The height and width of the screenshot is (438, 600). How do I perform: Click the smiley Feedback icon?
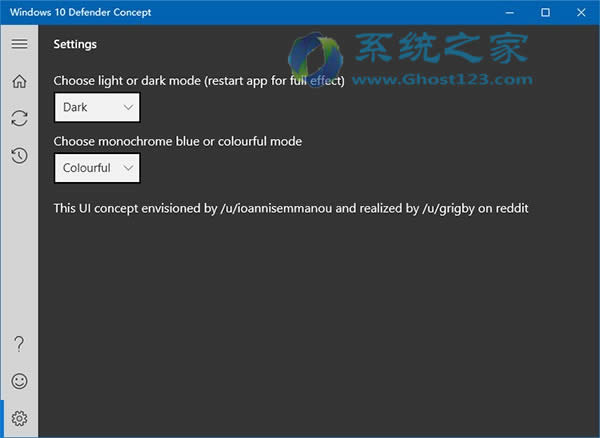coord(19,381)
